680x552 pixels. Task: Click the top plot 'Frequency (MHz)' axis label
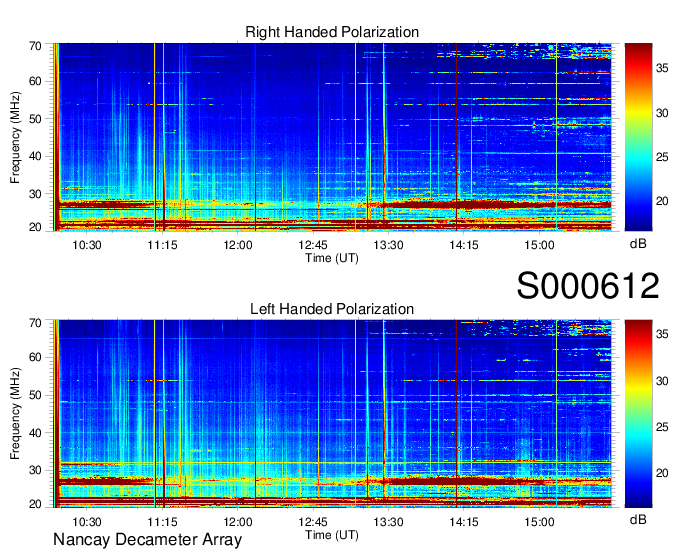[x=15, y=137]
